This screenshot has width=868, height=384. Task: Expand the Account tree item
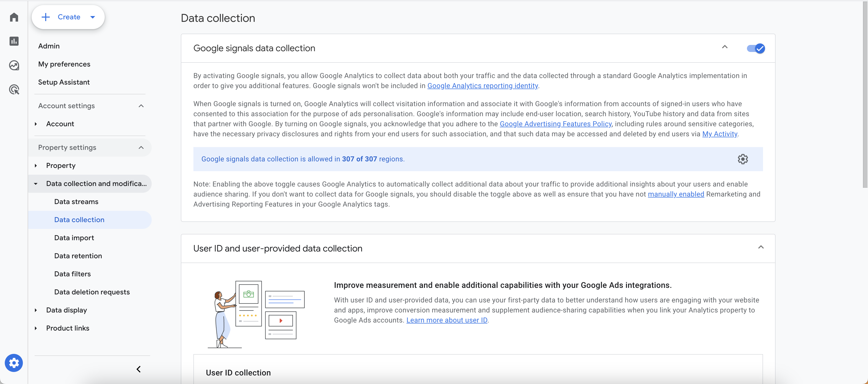click(x=36, y=124)
